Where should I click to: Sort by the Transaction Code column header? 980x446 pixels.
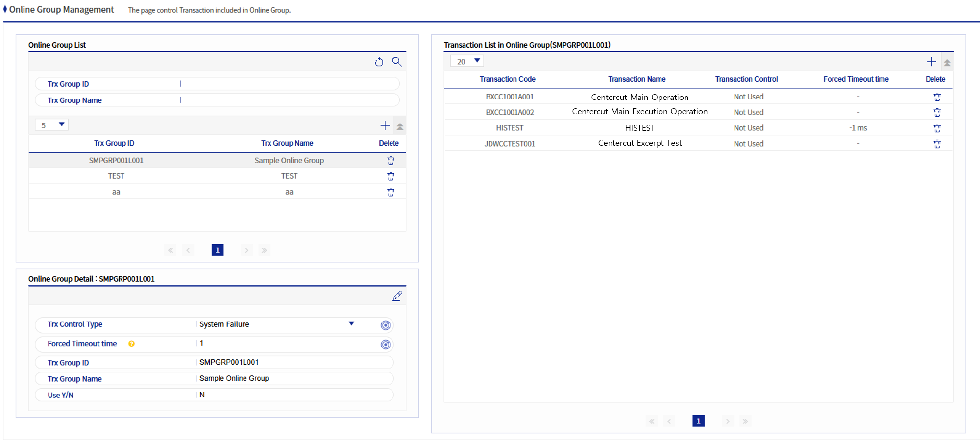pyautogui.click(x=507, y=79)
